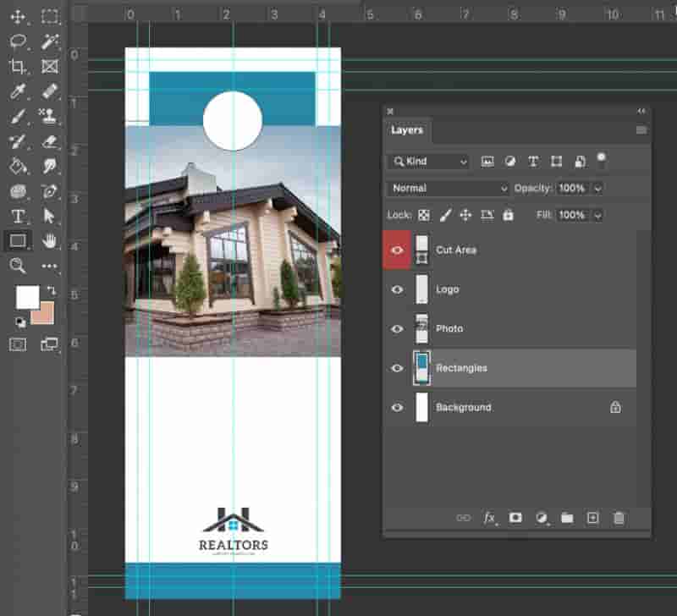Filter for type layers
Screen dimensions: 677x616
click(x=533, y=162)
